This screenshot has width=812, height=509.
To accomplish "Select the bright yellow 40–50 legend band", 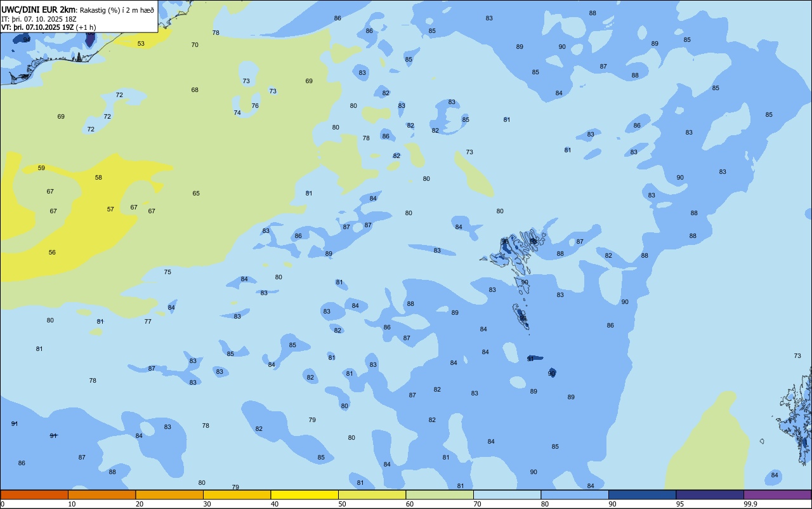I will click(304, 494).
